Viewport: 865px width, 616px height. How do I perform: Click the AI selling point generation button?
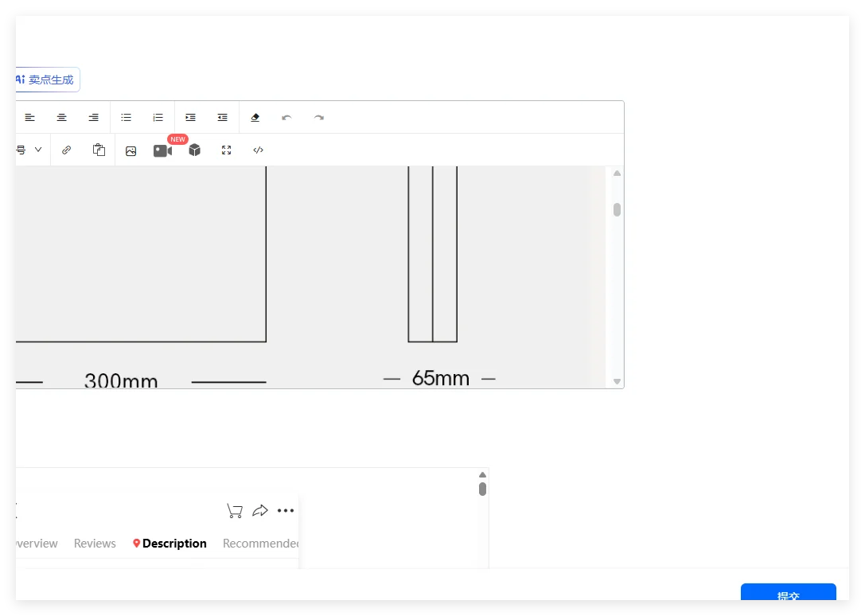pyautogui.click(x=48, y=80)
